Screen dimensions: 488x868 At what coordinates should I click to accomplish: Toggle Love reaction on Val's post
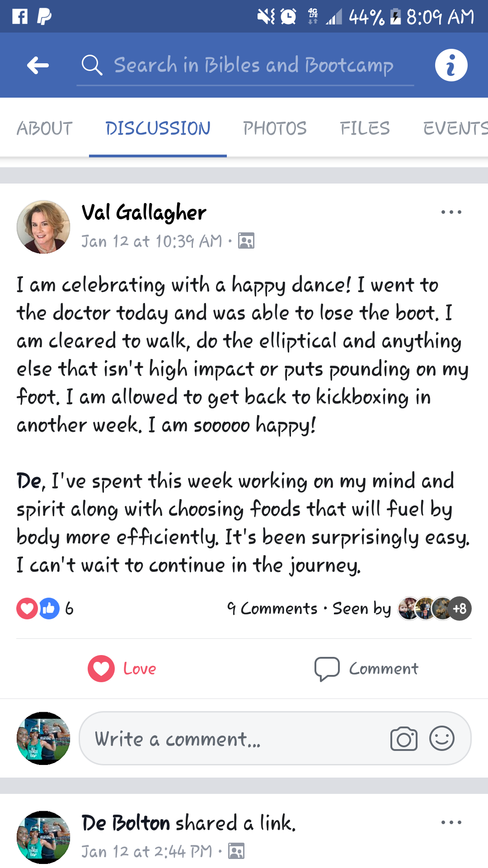click(x=122, y=669)
